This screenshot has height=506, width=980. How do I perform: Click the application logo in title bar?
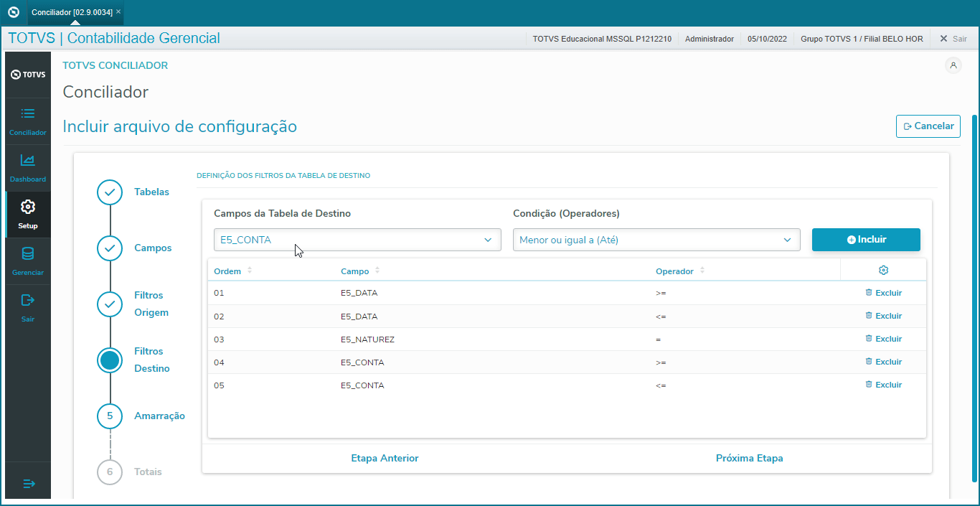point(13,12)
